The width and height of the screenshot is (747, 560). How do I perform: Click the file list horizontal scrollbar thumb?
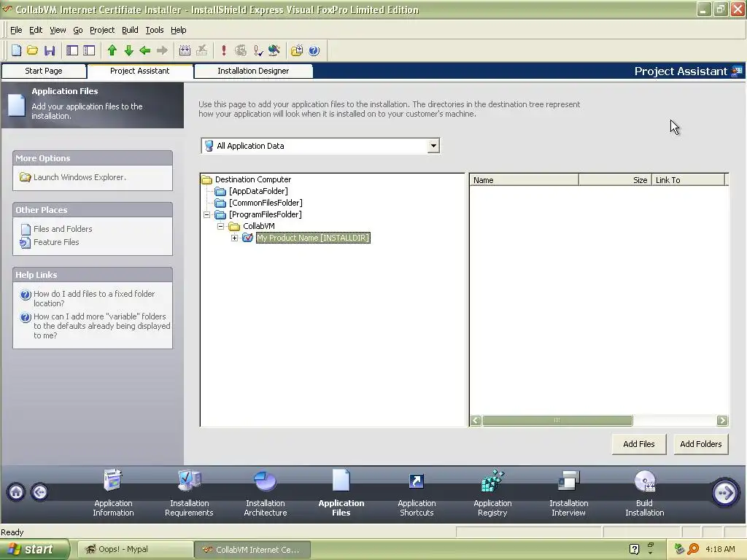pos(557,421)
